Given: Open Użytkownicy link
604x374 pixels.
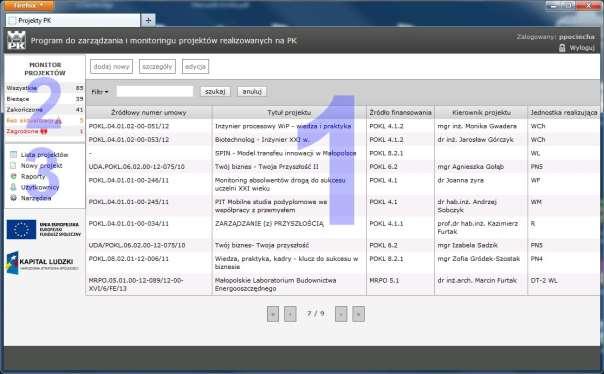Looking at the screenshot, I should pos(40,187).
